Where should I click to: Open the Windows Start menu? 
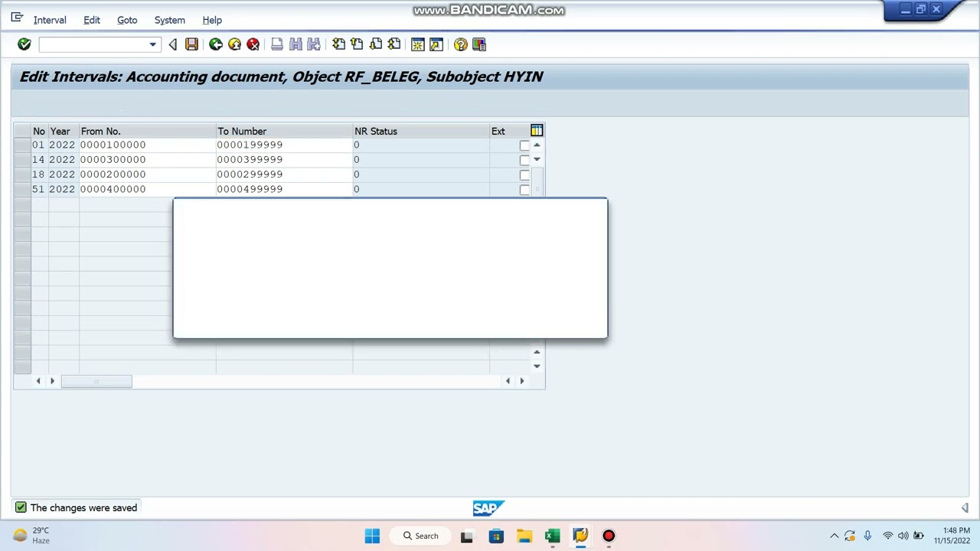(372, 536)
